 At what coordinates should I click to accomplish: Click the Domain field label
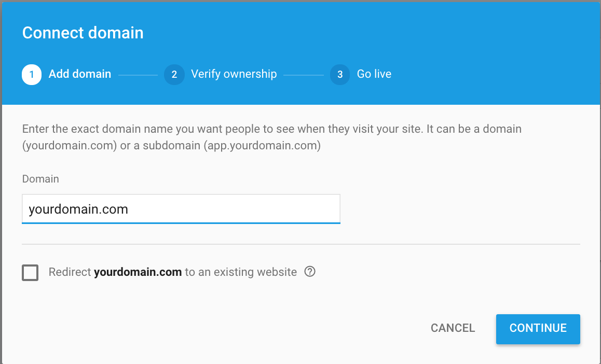pyautogui.click(x=40, y=179)
